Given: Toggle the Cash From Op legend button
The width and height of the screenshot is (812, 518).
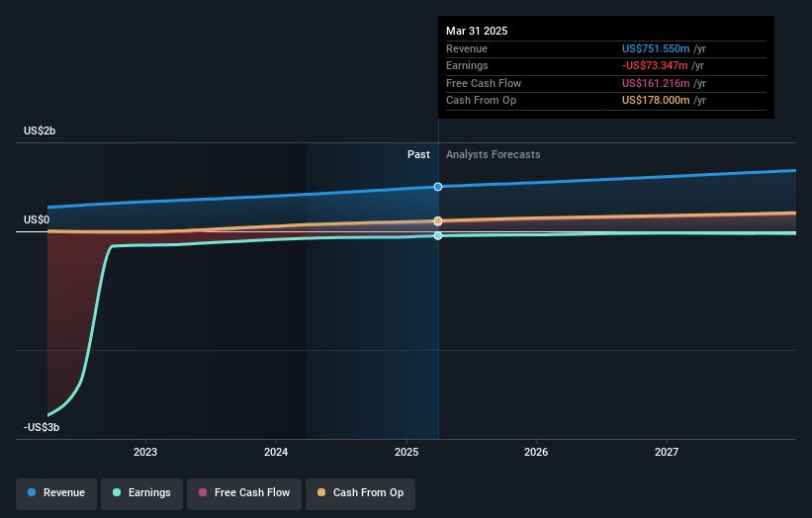Looking at the screenshot, I should pyautogui.click(x=360, y=493).
